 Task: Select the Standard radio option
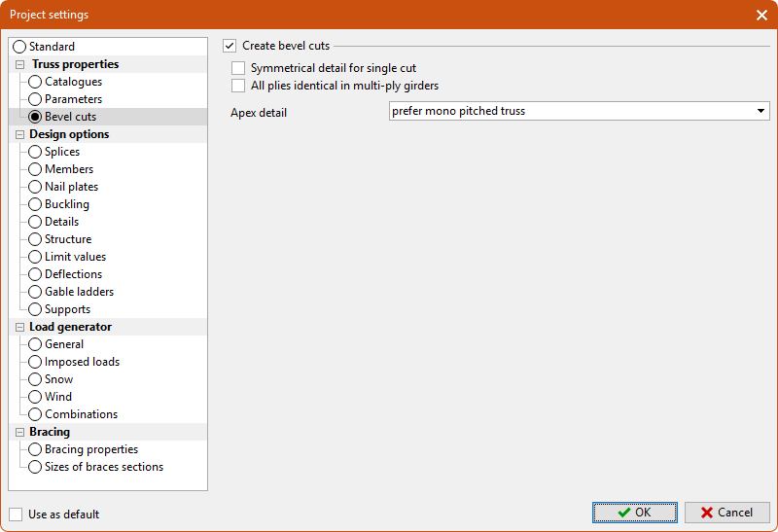pyautogui.click(x=19, y=47)
